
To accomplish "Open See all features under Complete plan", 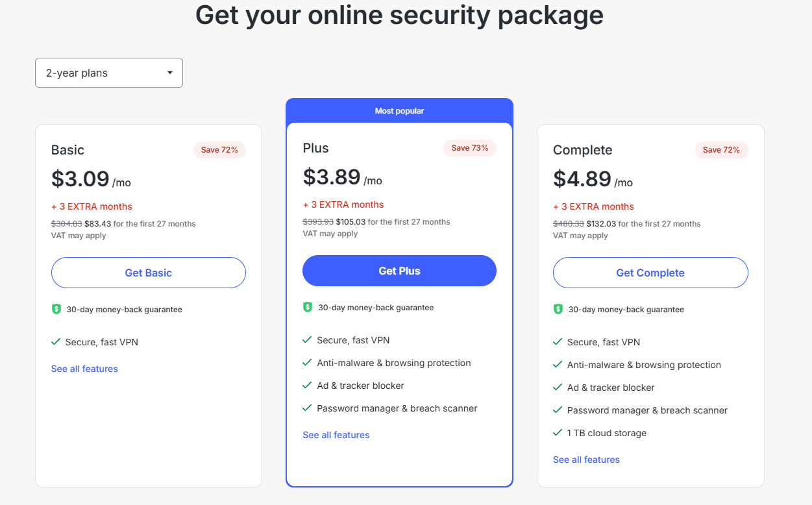I will pos(586,460).
